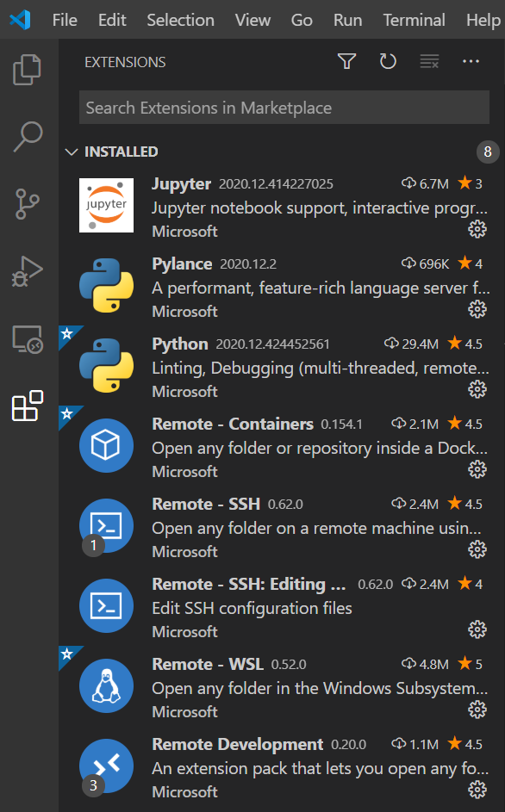This screenshot has width=505, height=812.
Task: Open Python extension gear dropdown
Action: point(477,389)
